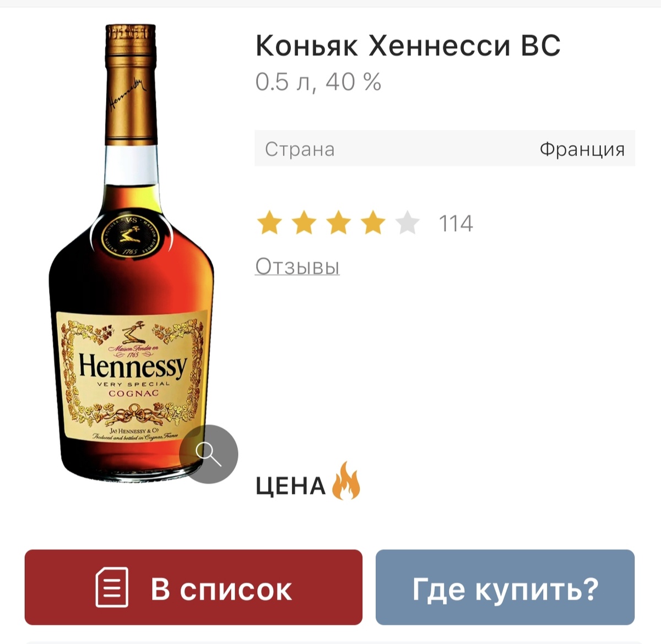Click the fifth gray rating star
This screenshot has height=644, width=661.
pyautogui.click(x=408, y=223)
